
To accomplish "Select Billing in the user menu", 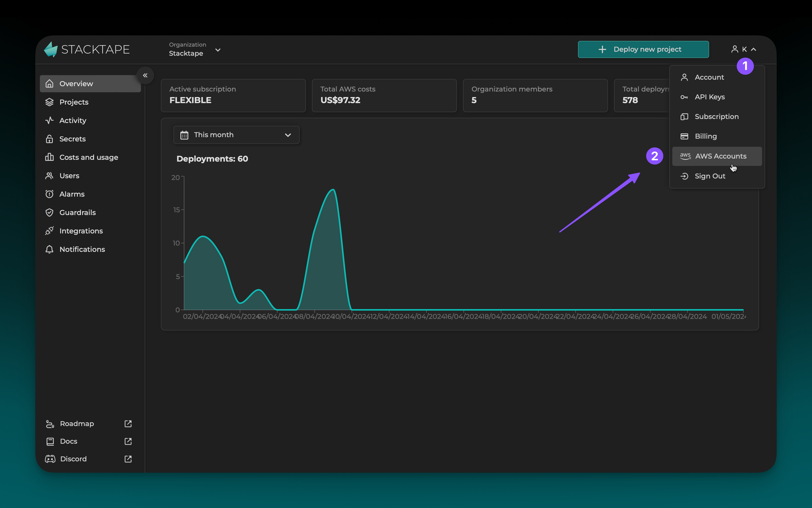I will [x=717, y=136].
